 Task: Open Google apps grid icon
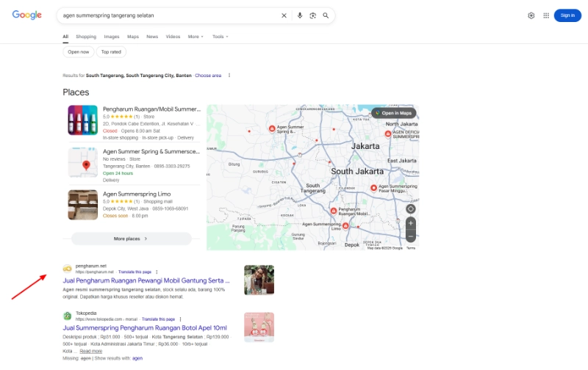546,15
